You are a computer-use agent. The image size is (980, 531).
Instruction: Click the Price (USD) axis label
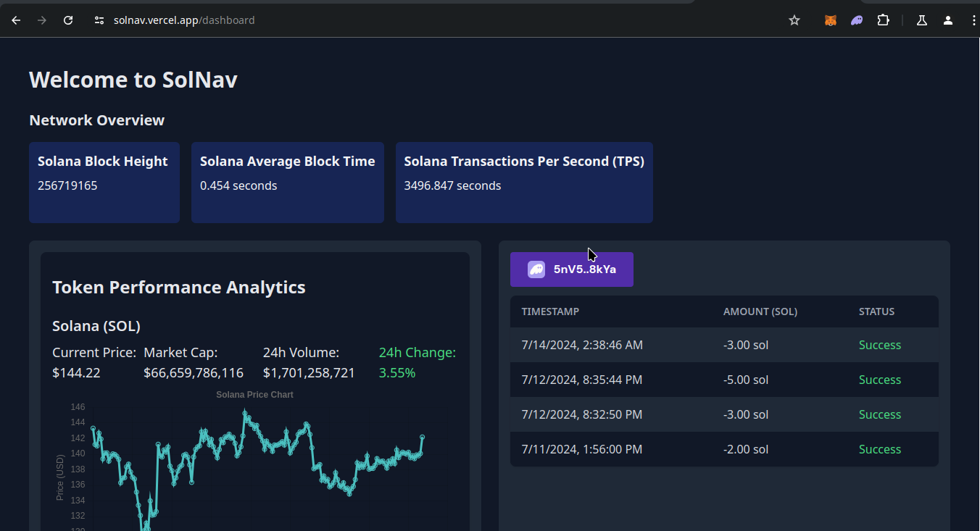(x=60, y=477)
